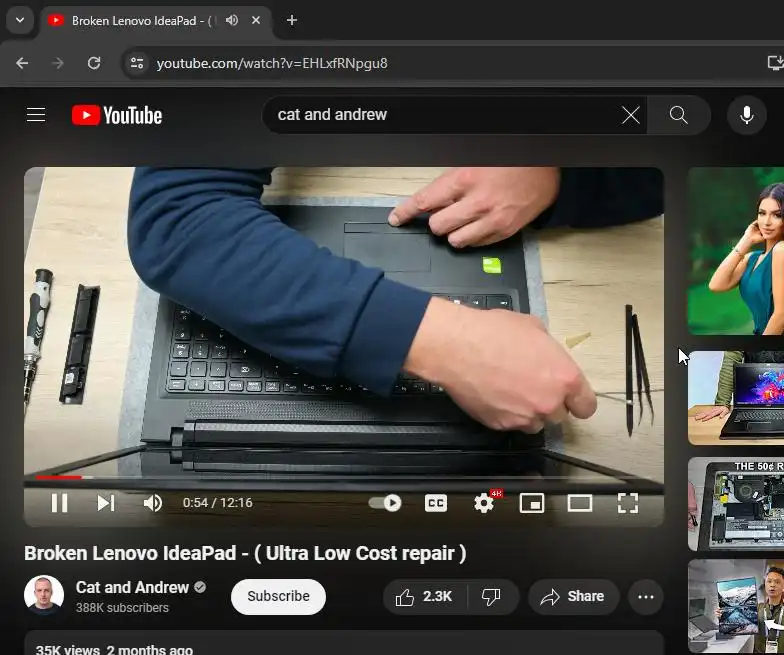Switch to theater mode
784x655 pixels.
(x=580, y=503)
